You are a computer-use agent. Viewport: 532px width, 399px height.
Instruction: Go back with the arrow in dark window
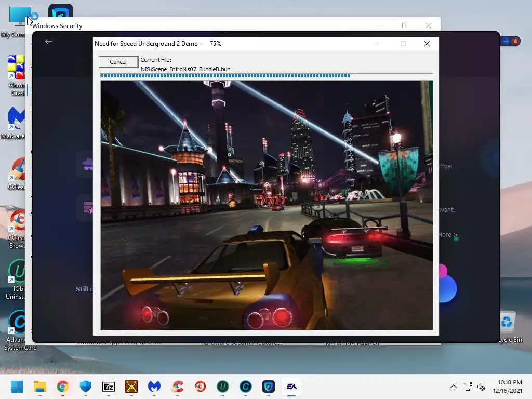point(48,42)
